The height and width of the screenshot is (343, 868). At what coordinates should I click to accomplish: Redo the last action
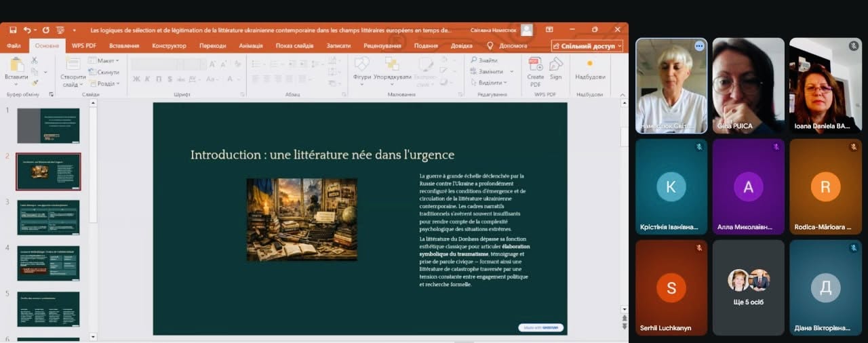click(46, 30)
